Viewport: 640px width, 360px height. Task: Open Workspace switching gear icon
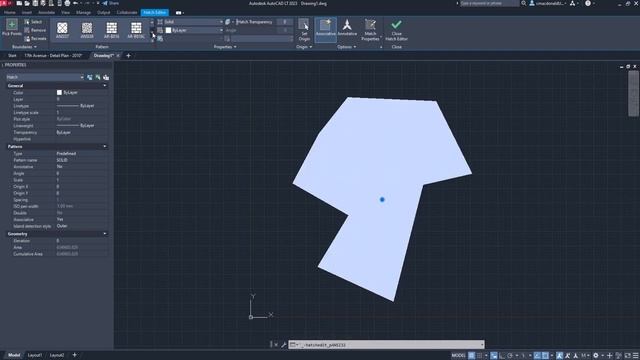(596, 356)
